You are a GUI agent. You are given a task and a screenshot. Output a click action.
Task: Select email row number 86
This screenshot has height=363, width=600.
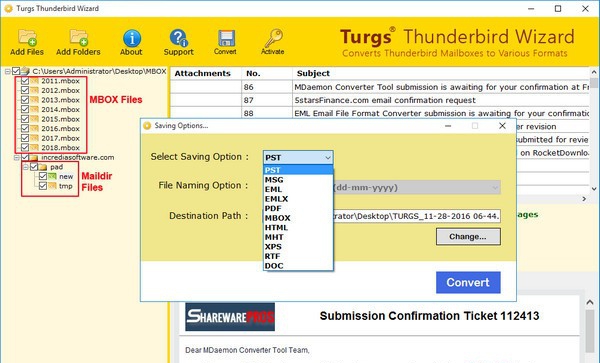pyautogui.click(x=380, y=87)
